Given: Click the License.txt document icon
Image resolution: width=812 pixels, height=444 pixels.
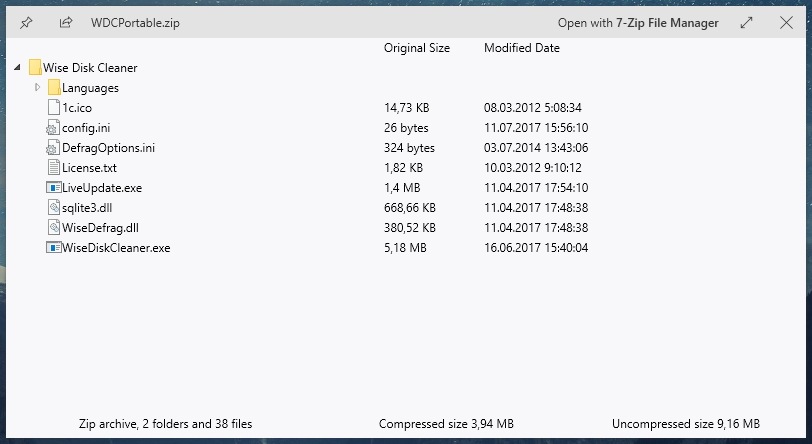Looking at the screenshot, I should (x=54, y=167).
